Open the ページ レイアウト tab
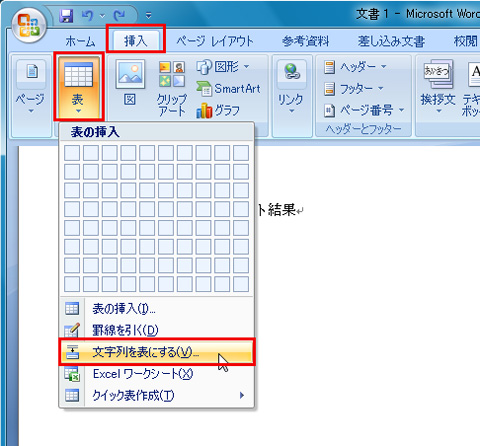Viewport: 480px width, 446px height. [x=215, y=41]
